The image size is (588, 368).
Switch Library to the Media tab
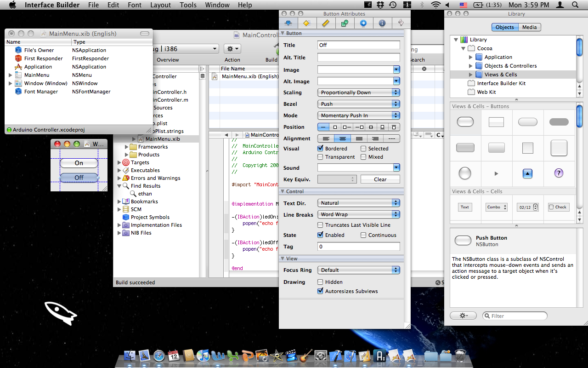tap(529, 27)
